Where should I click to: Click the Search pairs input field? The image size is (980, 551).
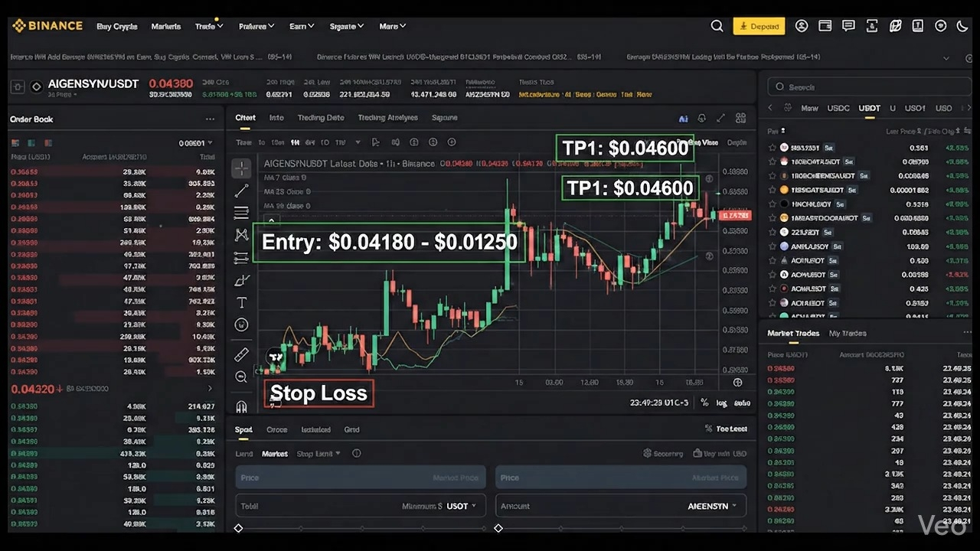tap(868, 87)
